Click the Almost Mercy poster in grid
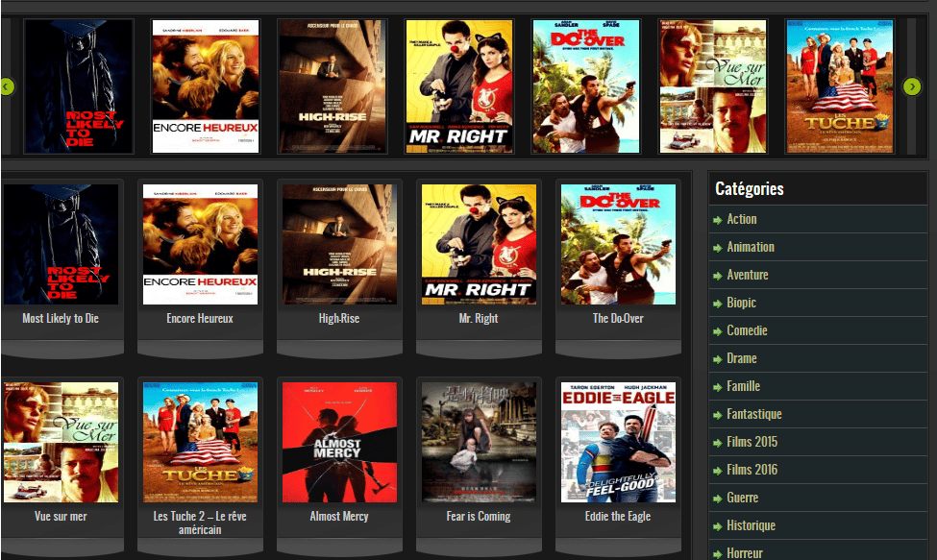This screenshot has height=560, width=937. tap(339, 442)
